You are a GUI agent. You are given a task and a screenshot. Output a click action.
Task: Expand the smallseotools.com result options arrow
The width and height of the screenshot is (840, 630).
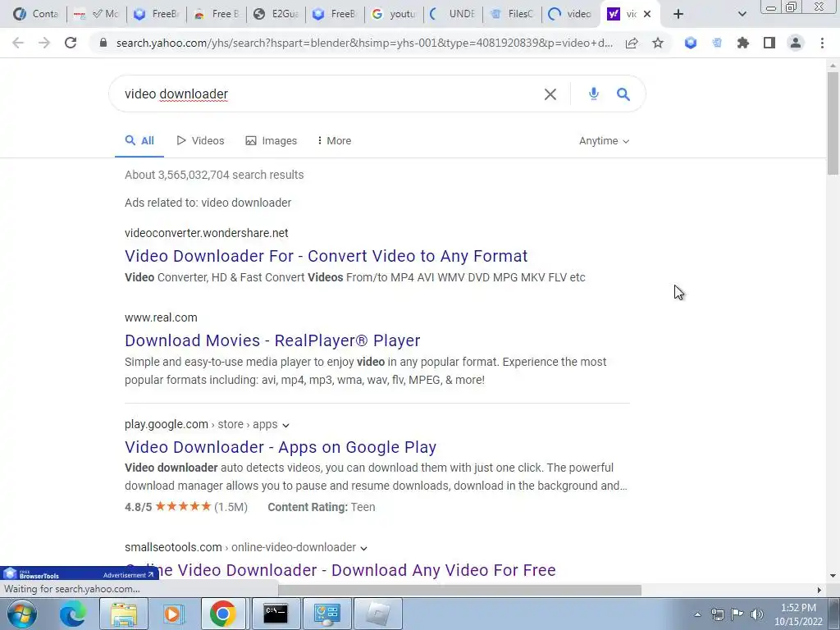[363, 548]
